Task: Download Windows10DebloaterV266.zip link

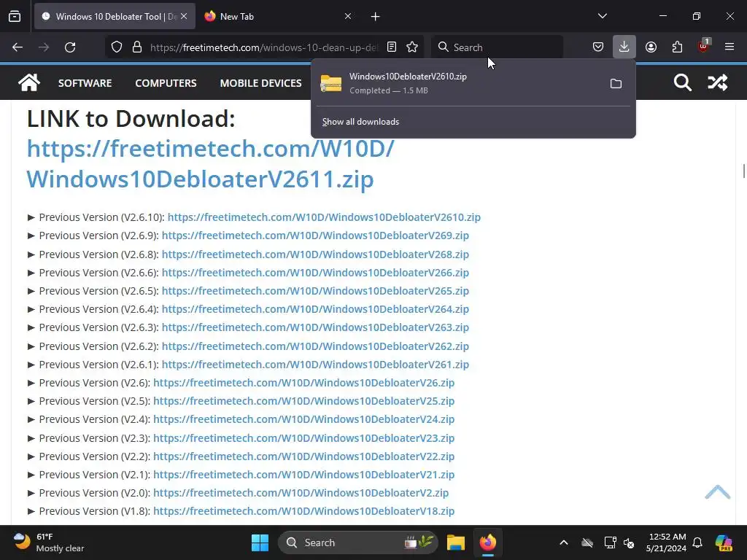Action: [315, 273]
